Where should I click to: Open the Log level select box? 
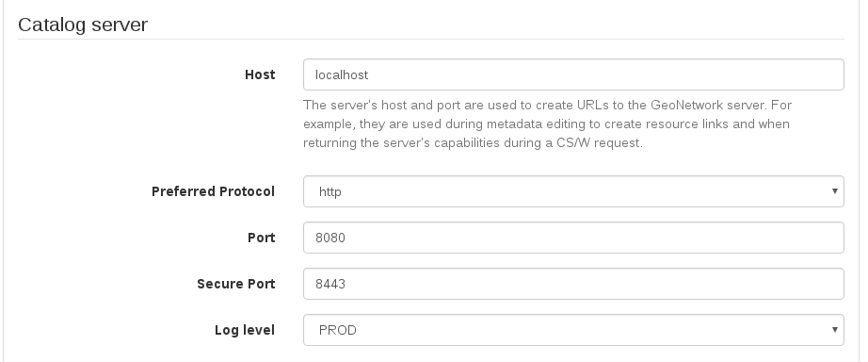point(573,330)
